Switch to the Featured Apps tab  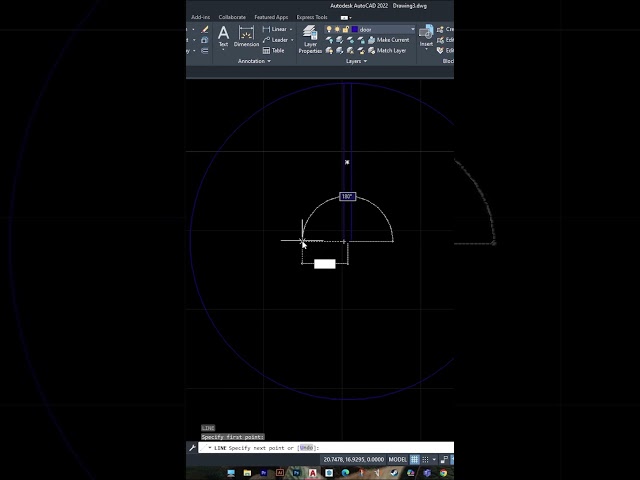pyautogui.click(x=271, y=17)
